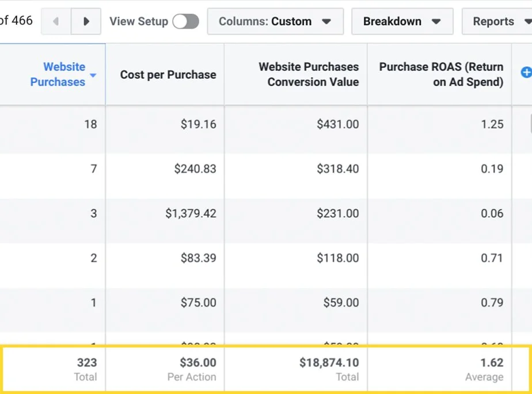Go to previous page arrow
This screenshot has height=394, width=532.
[x=56, y=22]
